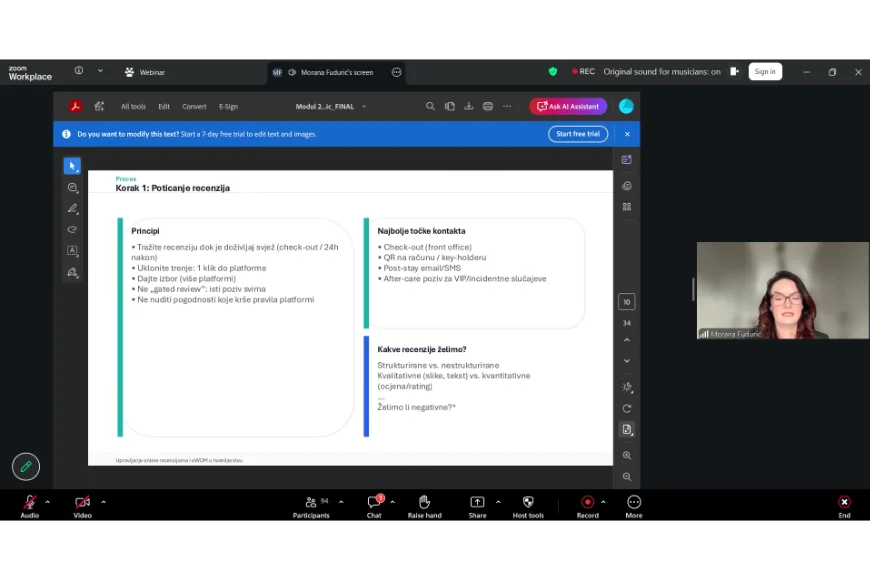870x580 pixels.
Task: Click the Share screen icon
Action: click(477, 503)
